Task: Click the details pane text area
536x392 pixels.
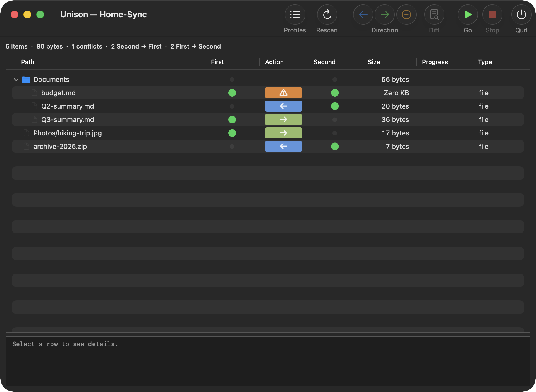Action: coord(268,361)
